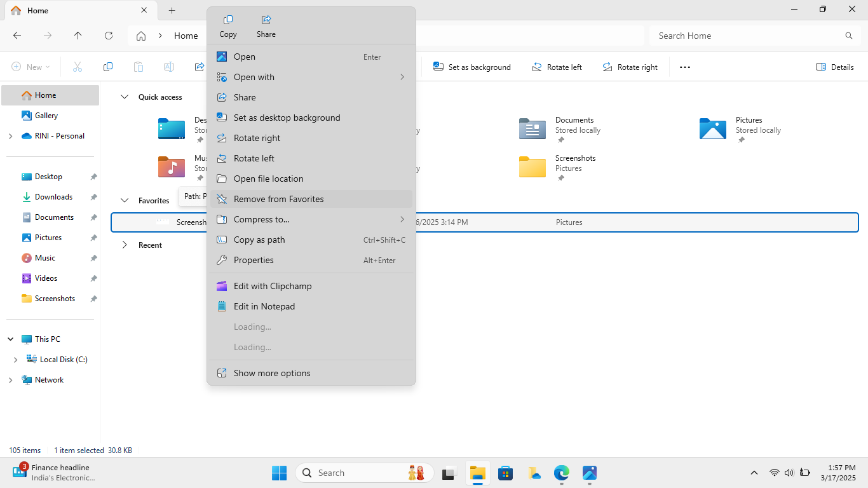Image resolution: width=868 pixels, height=488 pixels.
Task: Click Copy icon atop context menu
Action: (227, 26)
